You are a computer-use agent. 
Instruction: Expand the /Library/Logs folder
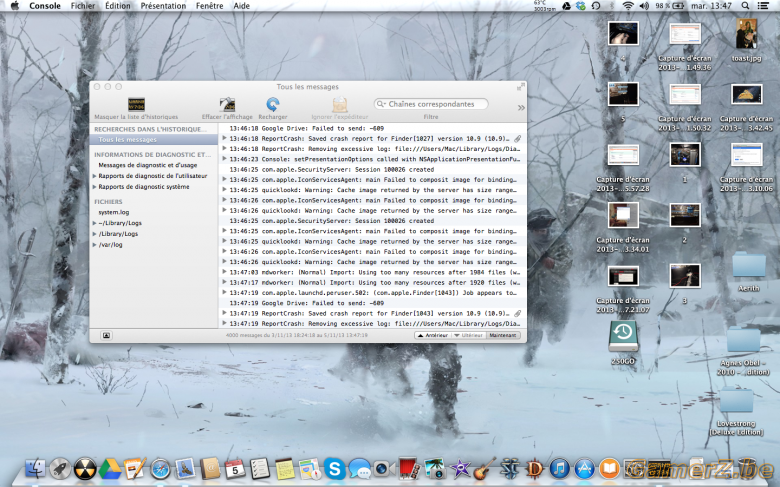coord(95,234)
